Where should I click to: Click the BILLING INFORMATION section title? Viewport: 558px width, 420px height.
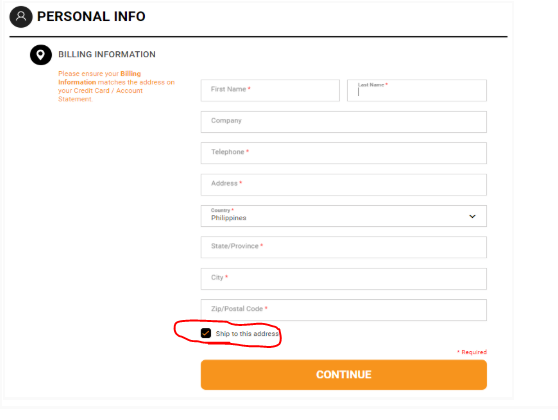click(x=107, y=54)
